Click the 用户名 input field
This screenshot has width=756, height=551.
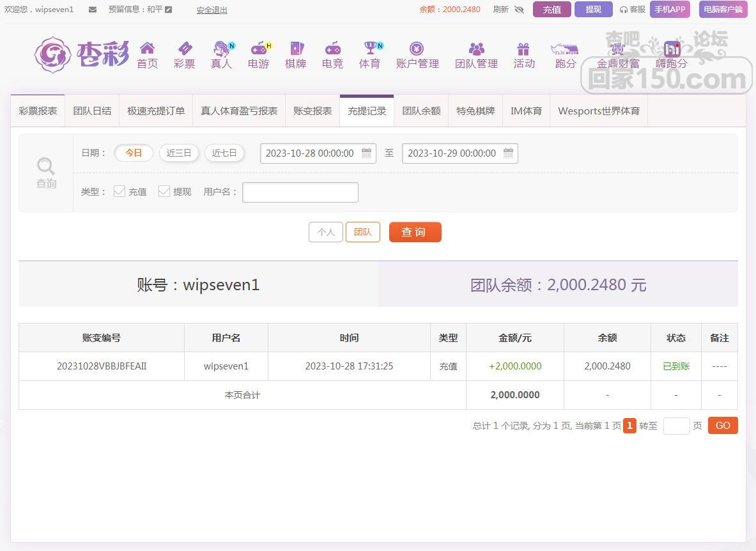[300, 192]
